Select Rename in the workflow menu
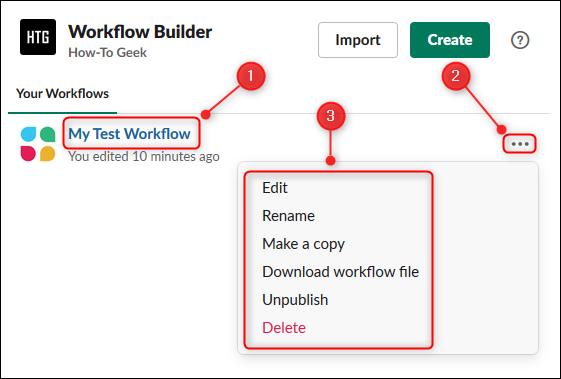The height and width of the screenshot is (379, 561). coord(288,216)
